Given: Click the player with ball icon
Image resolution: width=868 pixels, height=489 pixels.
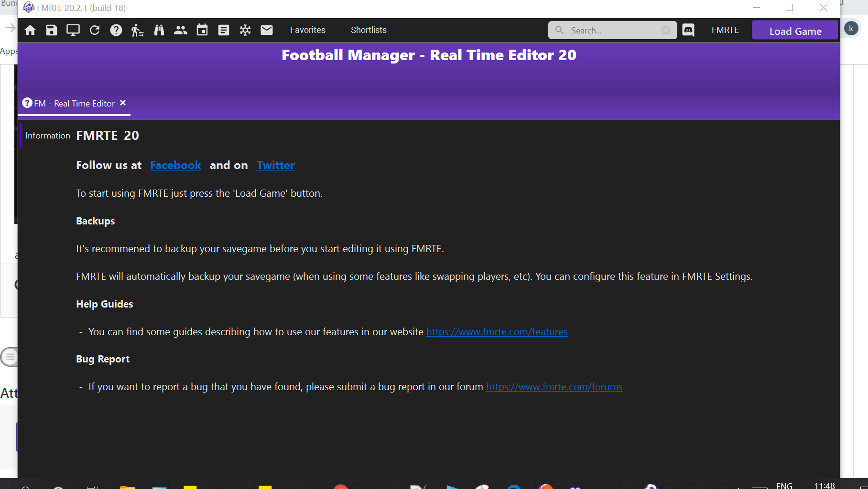Looking at the screenshot, I should click(x=137, y=30).
